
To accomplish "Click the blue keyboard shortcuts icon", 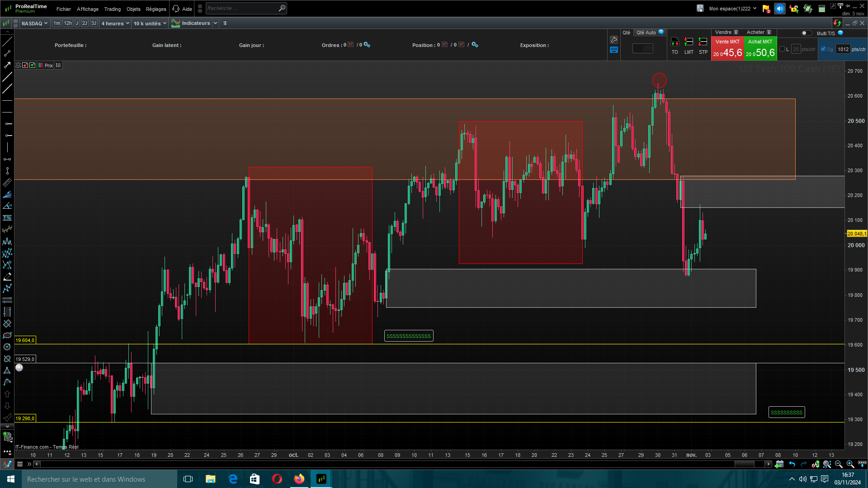I will point(613,50).
